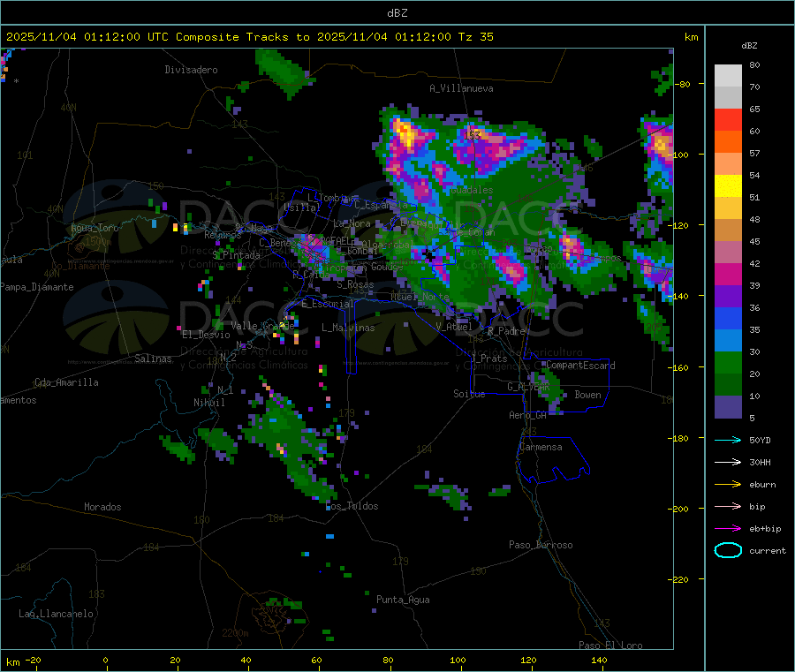
Task: Click the purple 5 dBZ color swatch
Action: pos(728,407)
